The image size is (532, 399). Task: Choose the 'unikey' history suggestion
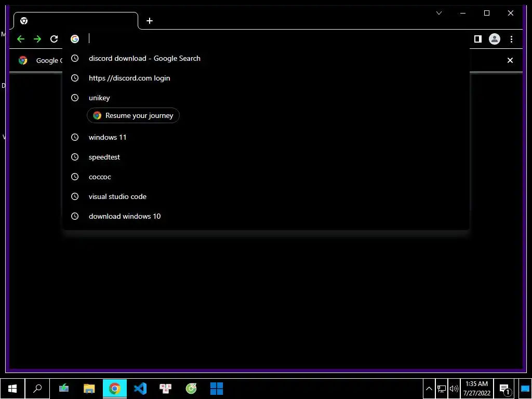(x=266, y=98)
